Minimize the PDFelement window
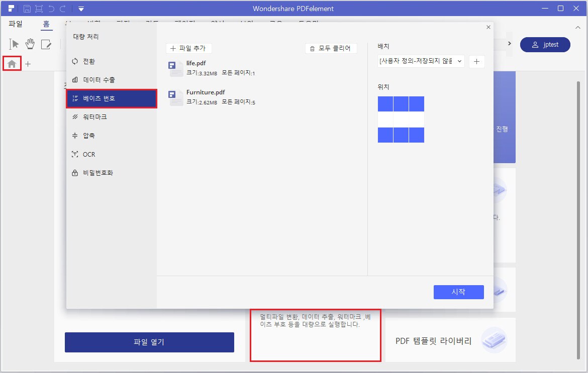The height and width of the screenshot is (373, 588). click(545, 8)
